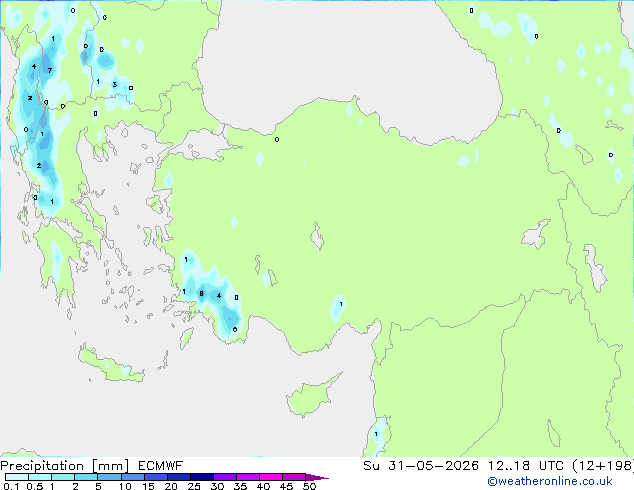Select the 30–35 mm purple legend swatch
634x490 pixels.
coord(224,477)
